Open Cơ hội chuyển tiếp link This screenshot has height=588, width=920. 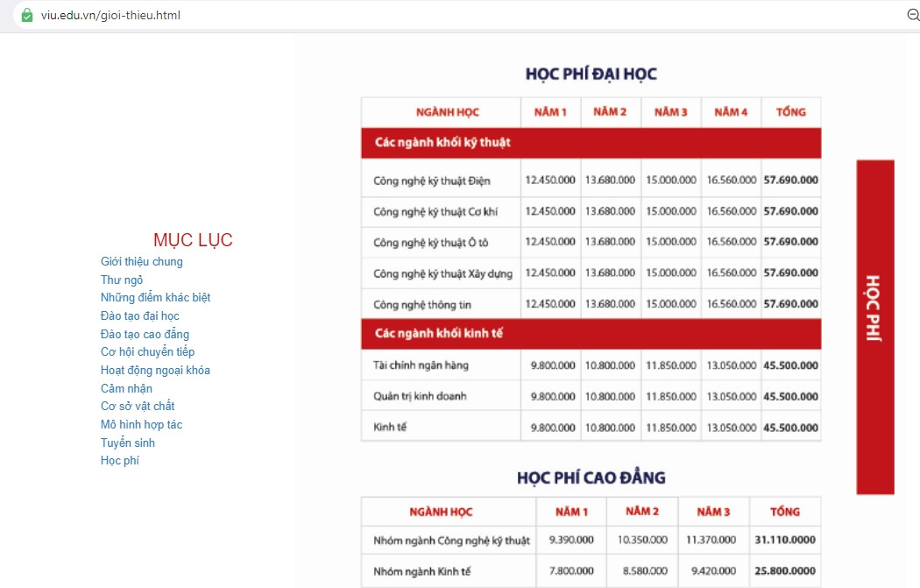[147, 352]
